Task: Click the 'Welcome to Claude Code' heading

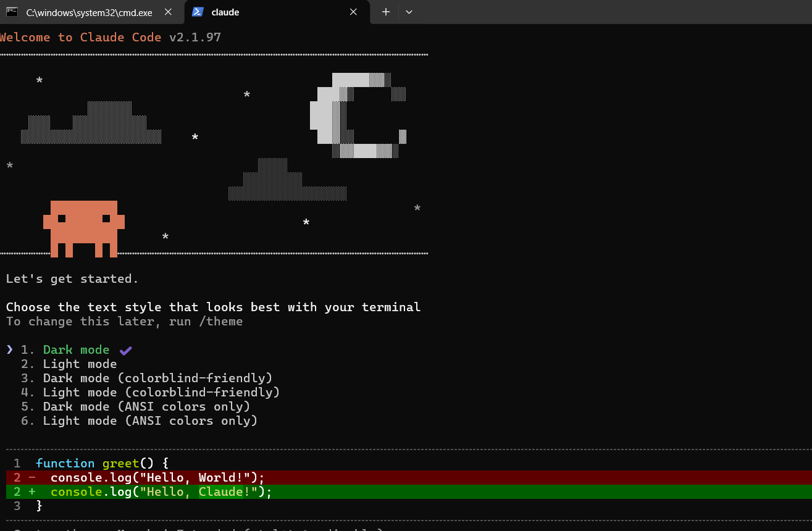Action: tap(80, 38)
